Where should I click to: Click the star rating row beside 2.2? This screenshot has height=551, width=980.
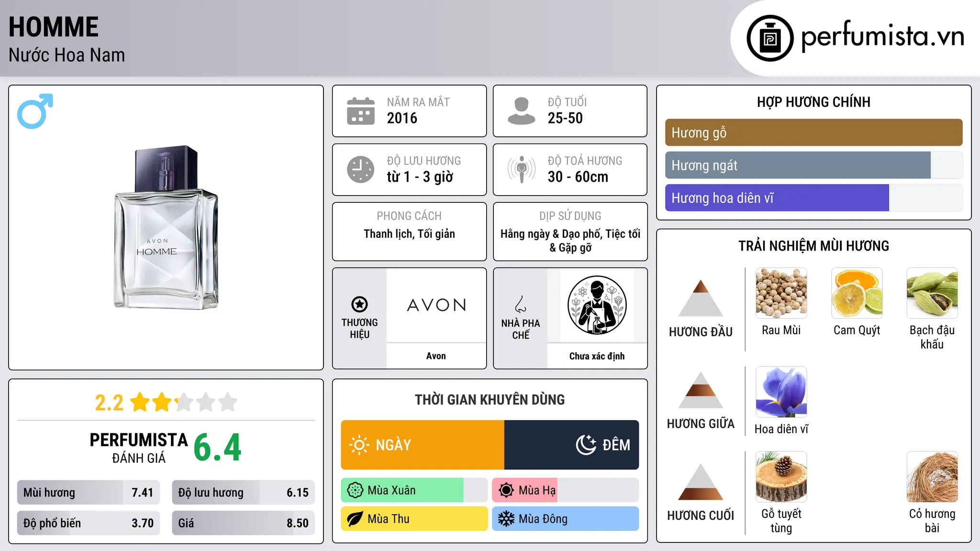(184, 402)
